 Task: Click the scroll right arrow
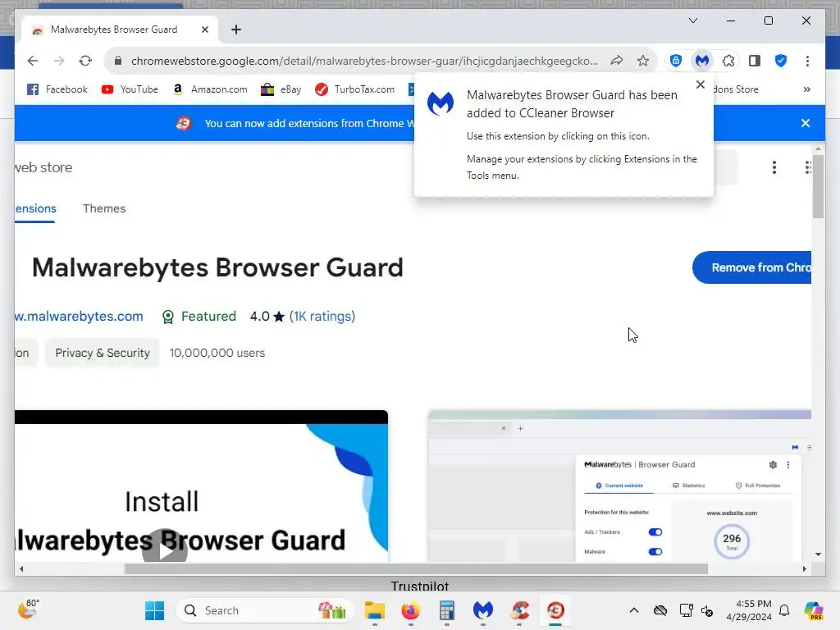[x=805, y=569]
